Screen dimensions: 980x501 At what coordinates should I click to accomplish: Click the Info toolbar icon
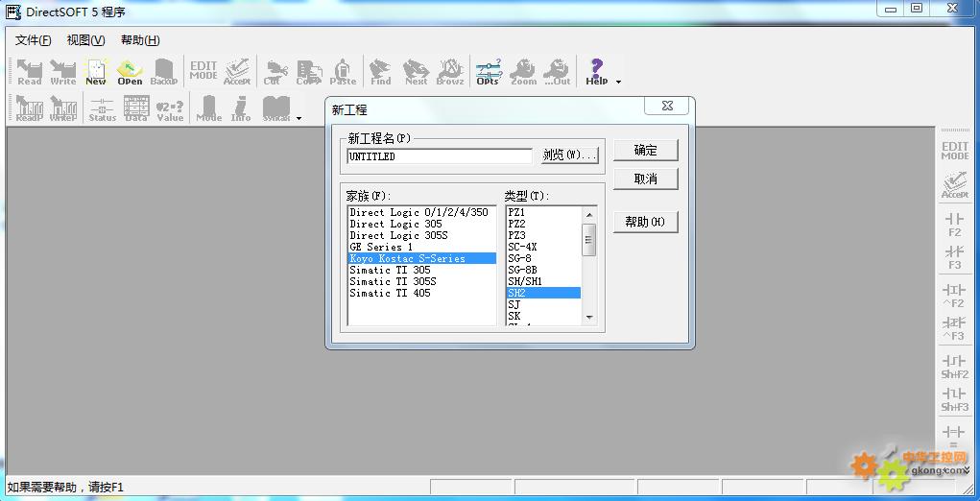[241, 108]
